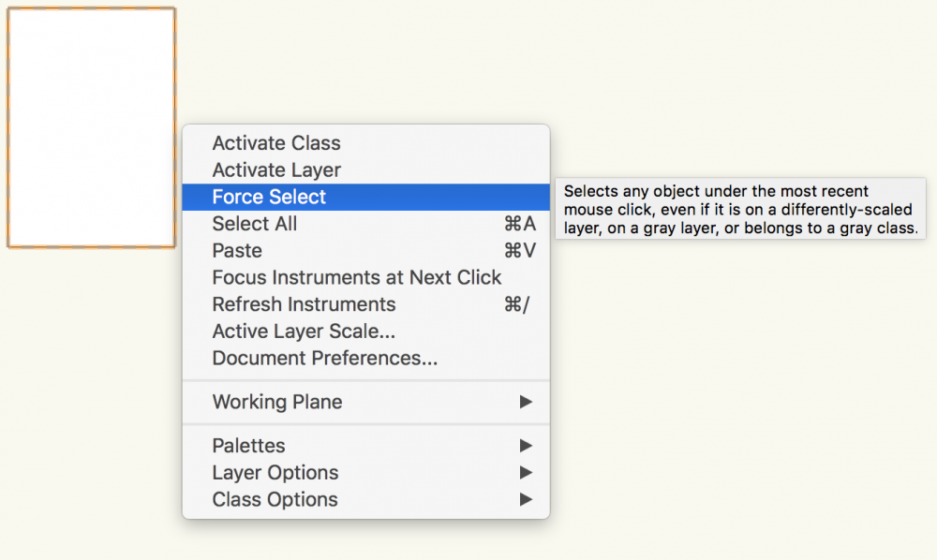Screen dimensions: 937x560
Task: Click the Force Select tooltip description
Action: click(740, 210)
